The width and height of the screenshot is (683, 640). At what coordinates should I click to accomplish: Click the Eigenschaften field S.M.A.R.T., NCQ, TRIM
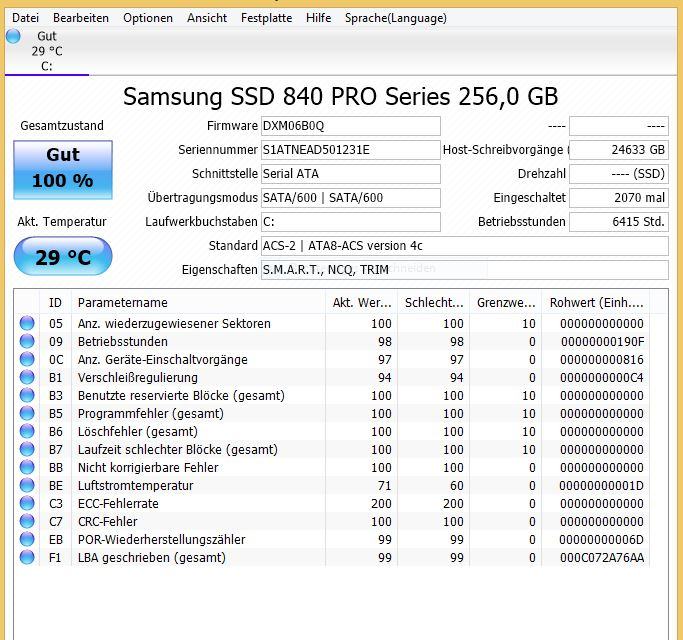(464, 270)
